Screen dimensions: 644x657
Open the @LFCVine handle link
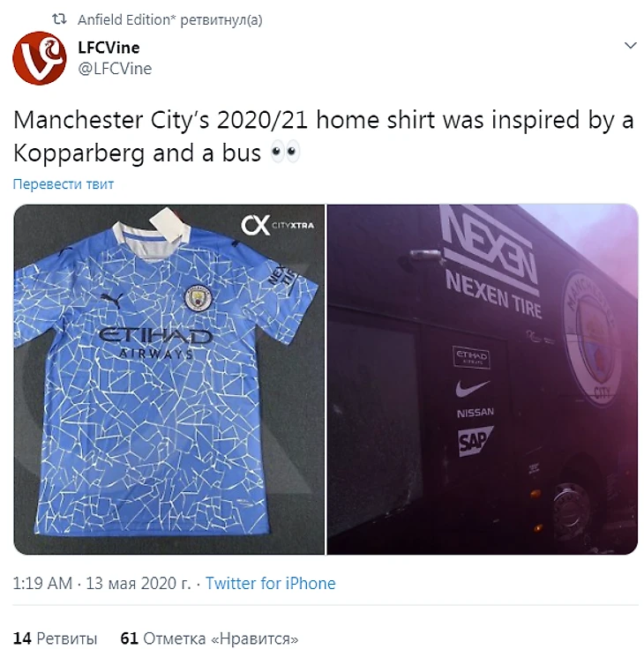pos(115,68)
